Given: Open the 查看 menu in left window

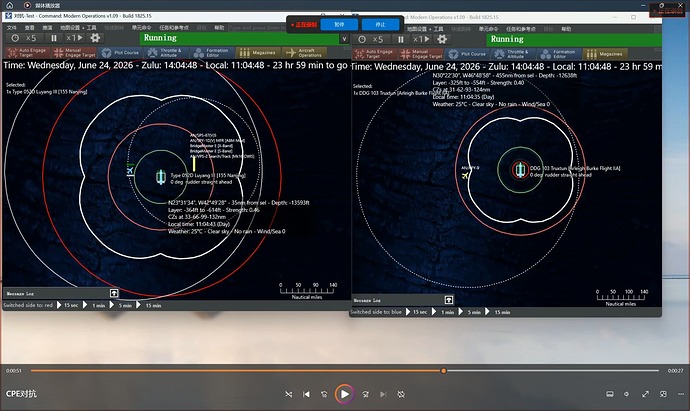Looking at the screenshot, I should (x=29, y=28).
